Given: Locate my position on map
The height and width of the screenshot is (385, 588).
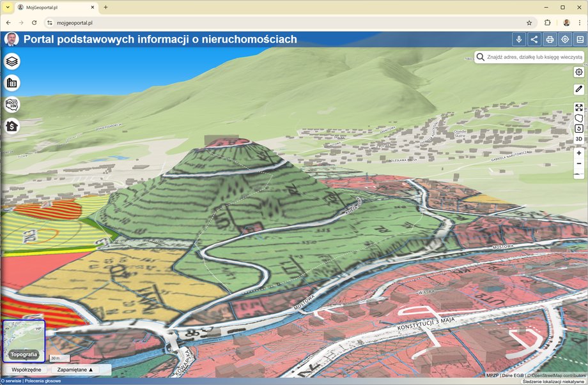Looking at the screenshot, I should click(x=565, y=40).
